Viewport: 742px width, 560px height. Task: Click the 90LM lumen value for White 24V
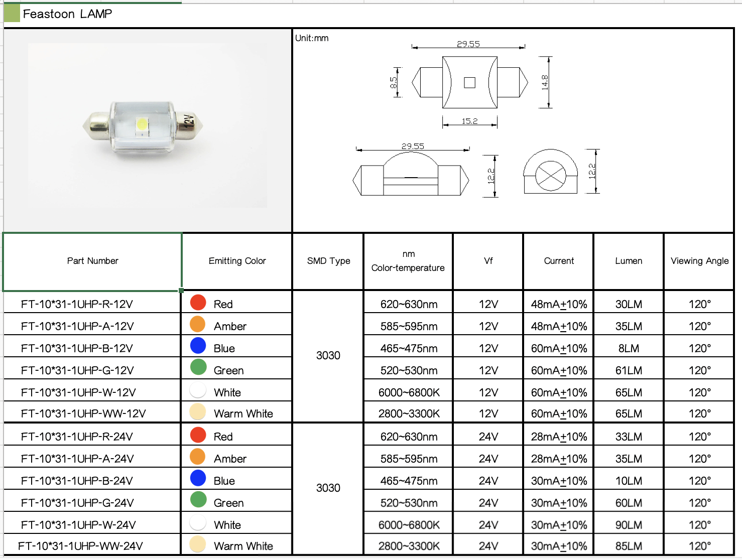point(628,523)
